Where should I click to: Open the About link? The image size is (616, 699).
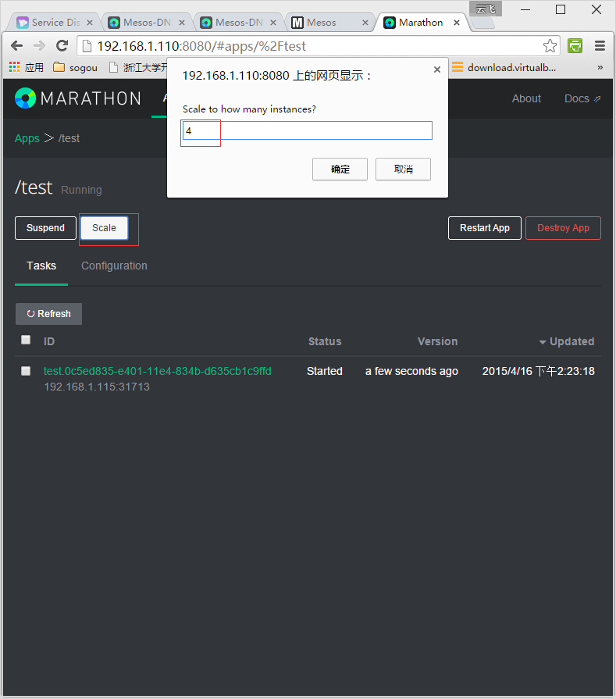click(526, 98)
